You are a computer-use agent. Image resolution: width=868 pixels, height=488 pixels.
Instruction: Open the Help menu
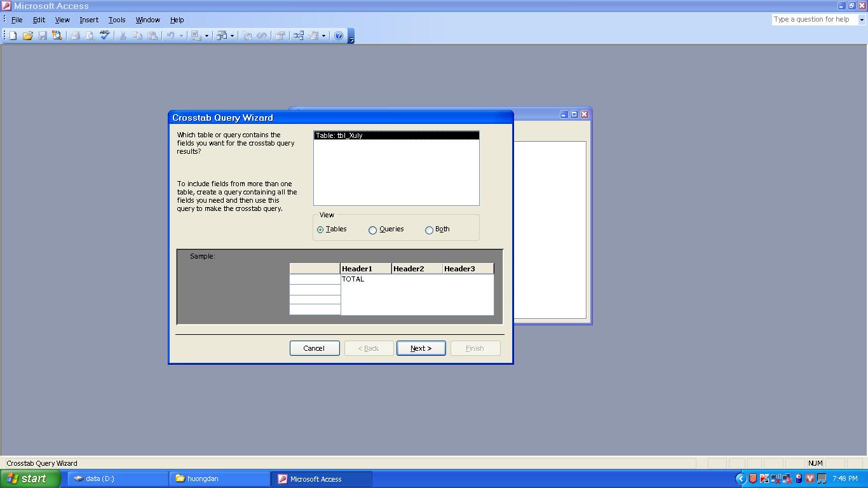pos(177,20)
